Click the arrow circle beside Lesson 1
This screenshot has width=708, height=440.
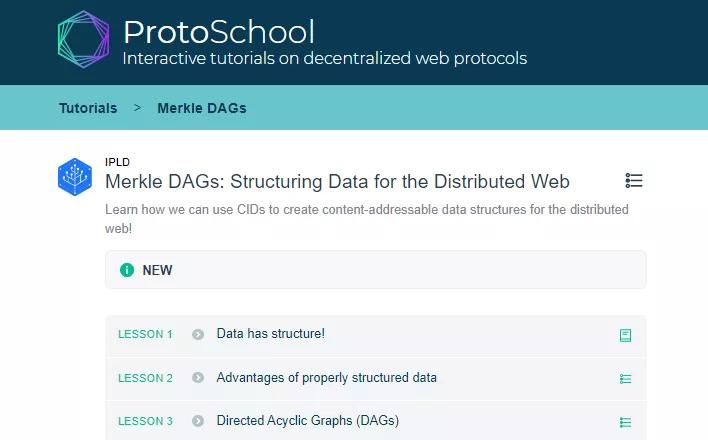[198, 334]
